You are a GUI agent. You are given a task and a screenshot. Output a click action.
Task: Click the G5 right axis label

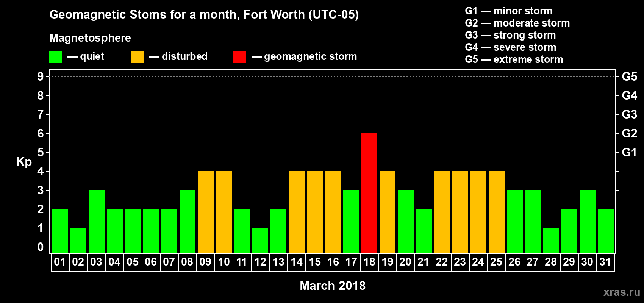(630, 77)
